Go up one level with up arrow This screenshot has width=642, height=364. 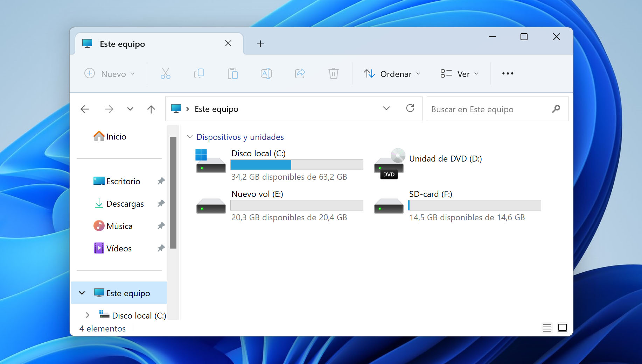pos(151,109)
